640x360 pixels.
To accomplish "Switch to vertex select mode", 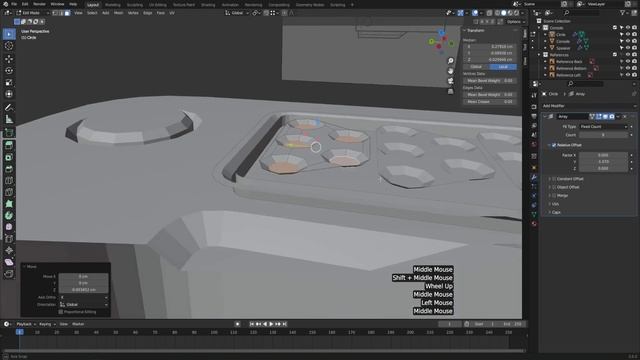I will [x=55, y=13].
